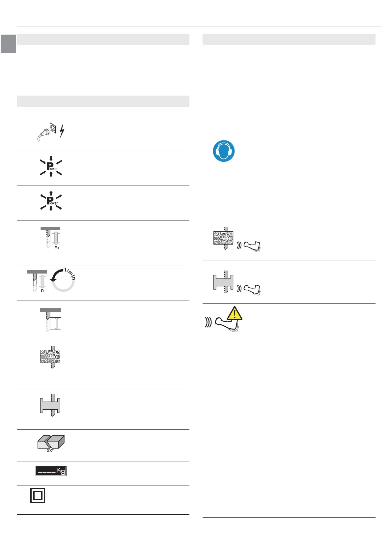Click the blue ear protection icon
This screenshot has height=555, width=392.
224,151
